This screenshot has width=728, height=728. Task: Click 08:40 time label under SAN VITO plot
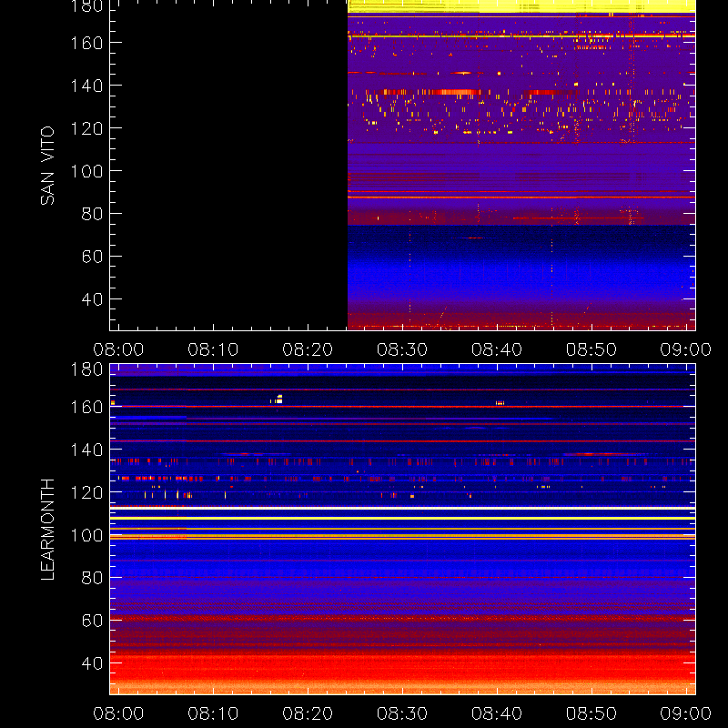pyautogui.click(x=497, y=349)
